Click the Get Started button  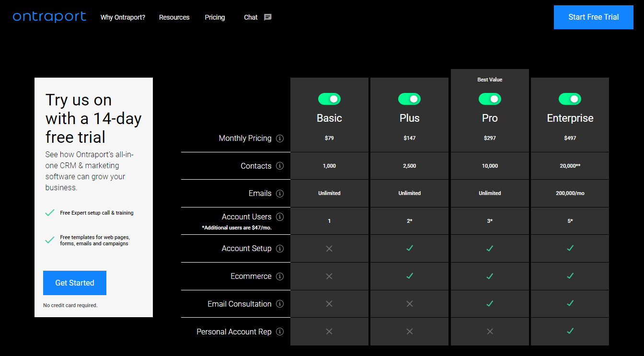coord(75,283)
